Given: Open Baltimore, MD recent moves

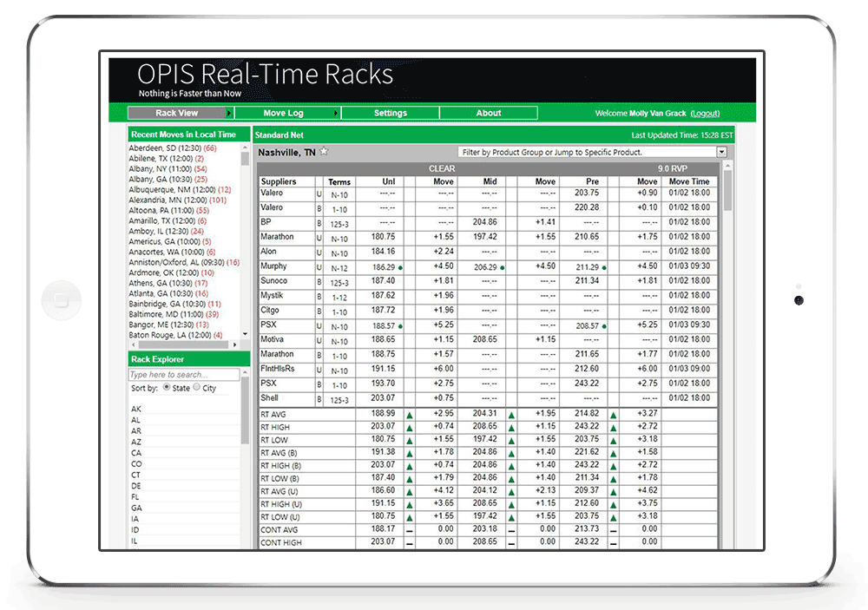Looking at the screenshot, I should click(x=174, y=314).
